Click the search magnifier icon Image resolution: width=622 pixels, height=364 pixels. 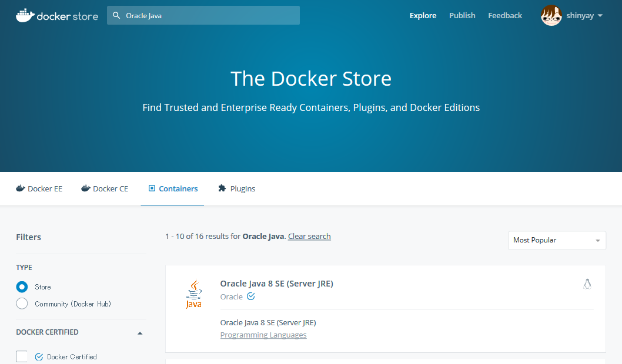tap(116, 15)
